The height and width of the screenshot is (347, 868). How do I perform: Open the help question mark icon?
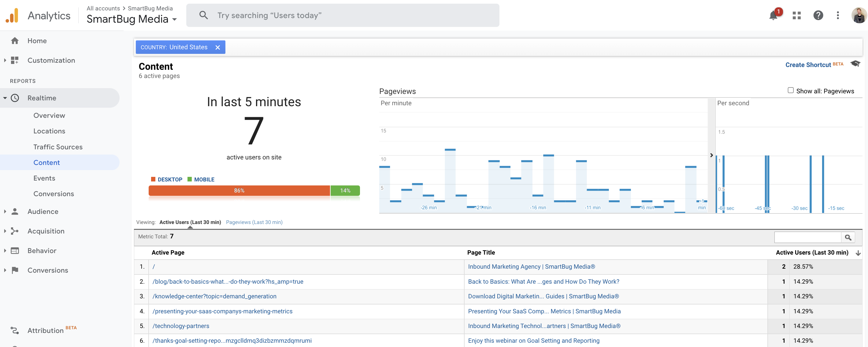pyautogui.click(x=818, y=16)
